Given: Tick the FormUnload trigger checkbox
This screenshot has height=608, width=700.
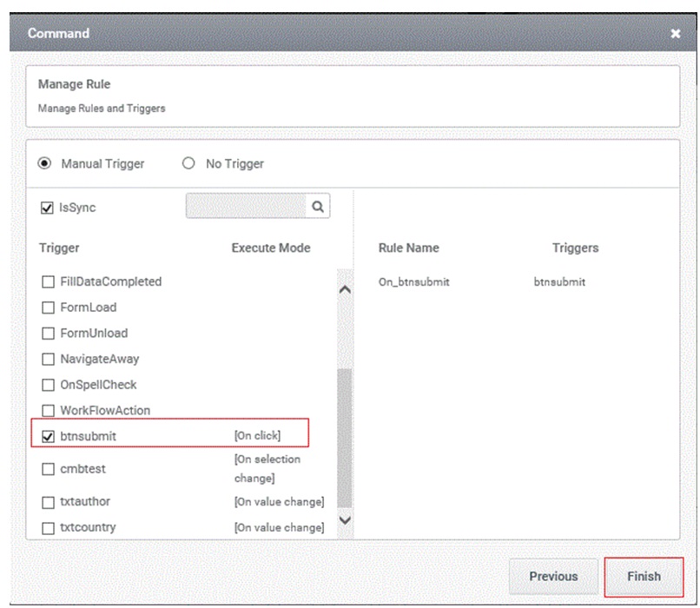Looking at the screenshot, I should [x=48, y=334].
